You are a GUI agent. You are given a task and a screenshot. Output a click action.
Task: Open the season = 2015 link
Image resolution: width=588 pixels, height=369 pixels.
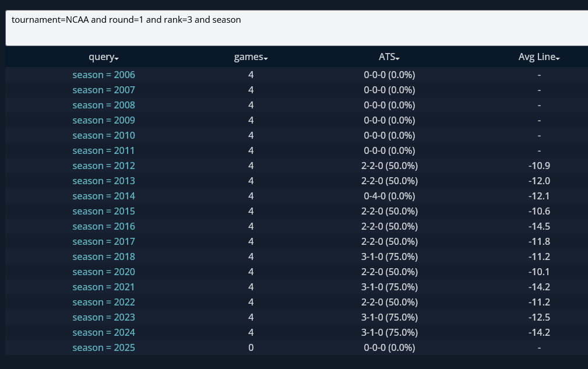coord(104,212)
